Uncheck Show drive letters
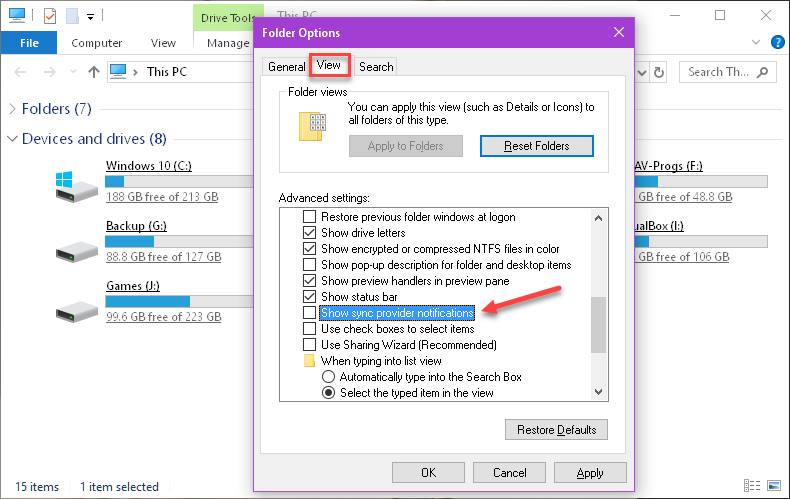The image size is (790, 499). (309, 233)
